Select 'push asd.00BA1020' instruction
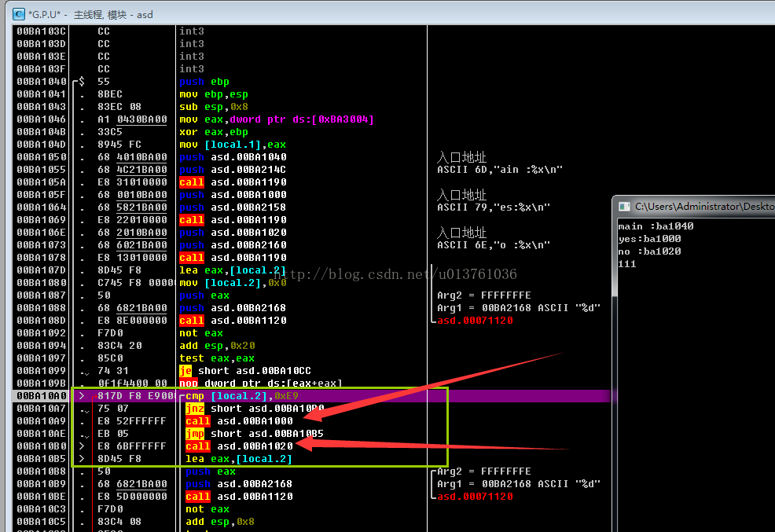 tap(233, 233)
